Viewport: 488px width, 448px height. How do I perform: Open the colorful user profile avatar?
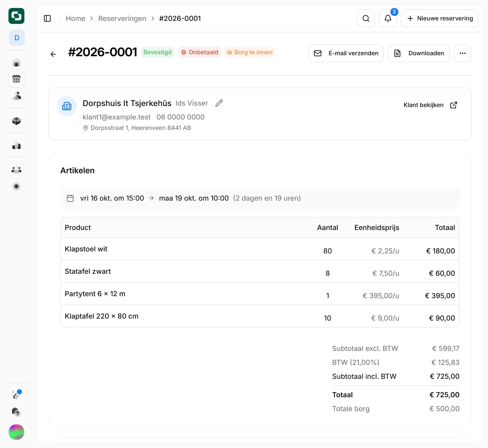pos(16,432)
